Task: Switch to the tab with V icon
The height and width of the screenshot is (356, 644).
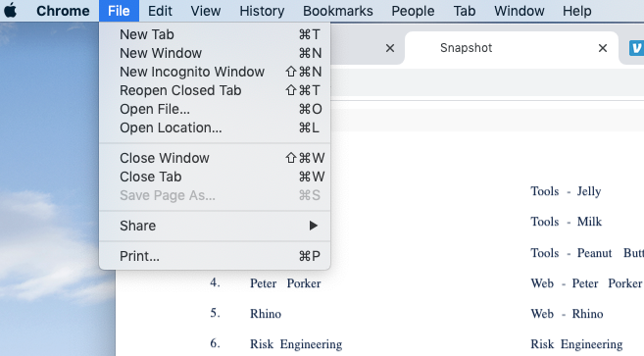Action: pyautogui.click(x=636, y=48)
